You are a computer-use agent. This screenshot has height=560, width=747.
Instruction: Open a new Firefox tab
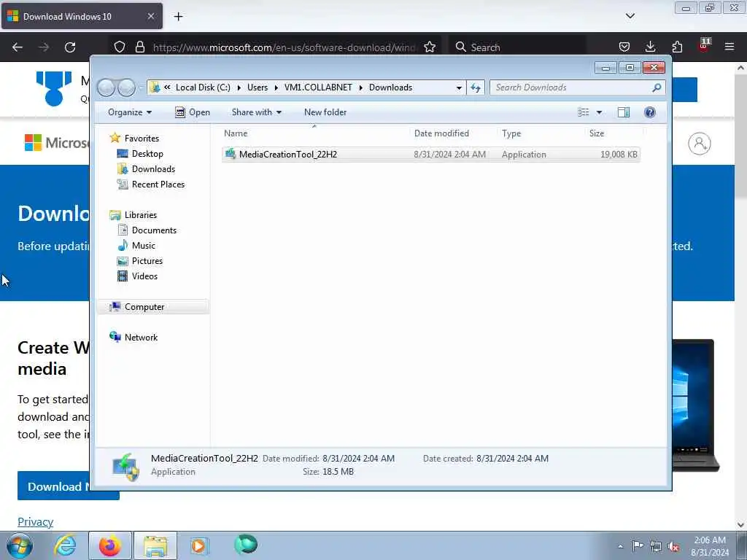tap(178, 17)
